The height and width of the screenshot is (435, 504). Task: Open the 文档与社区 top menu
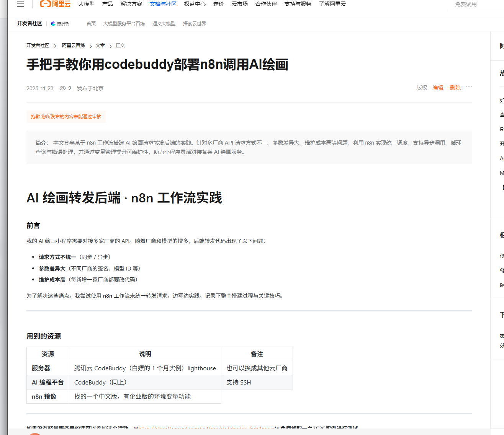[163, 4]
